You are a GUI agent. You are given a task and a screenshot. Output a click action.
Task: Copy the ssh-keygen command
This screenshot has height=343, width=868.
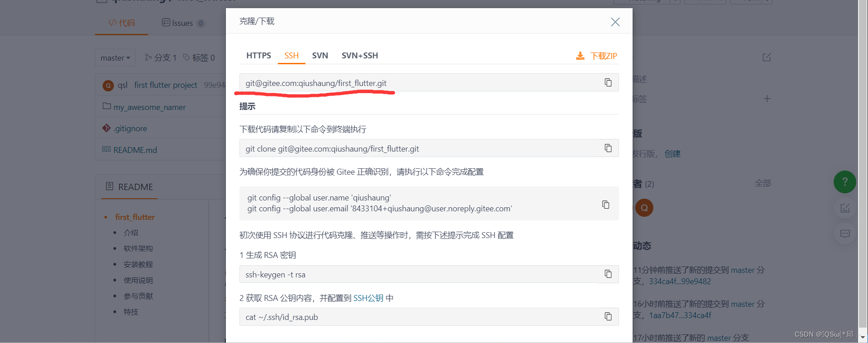click(608, 274)
